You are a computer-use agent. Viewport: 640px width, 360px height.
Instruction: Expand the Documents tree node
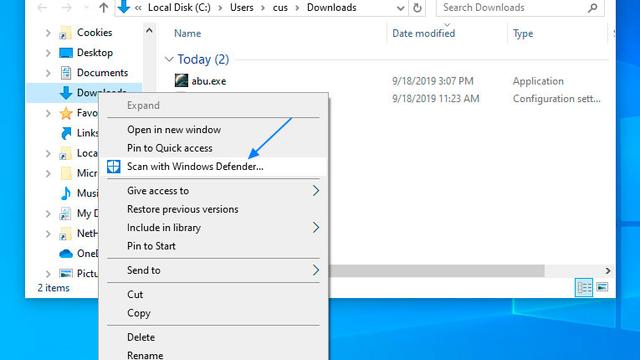[48, 73]
